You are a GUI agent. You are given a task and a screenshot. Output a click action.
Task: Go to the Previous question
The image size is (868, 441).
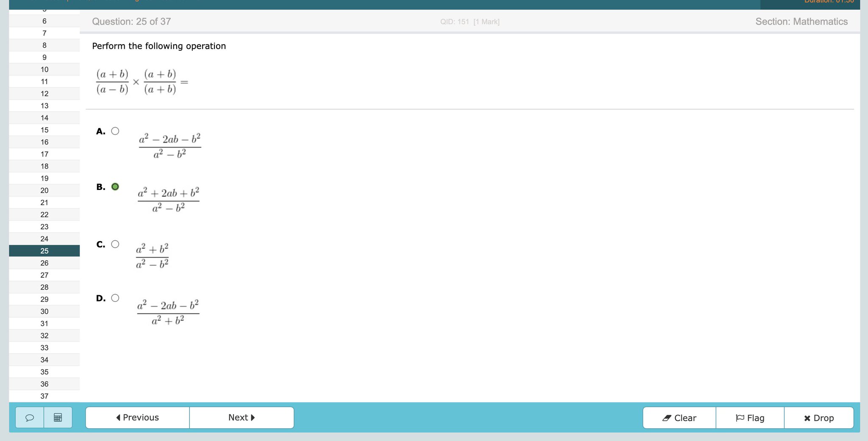[137, 418]
